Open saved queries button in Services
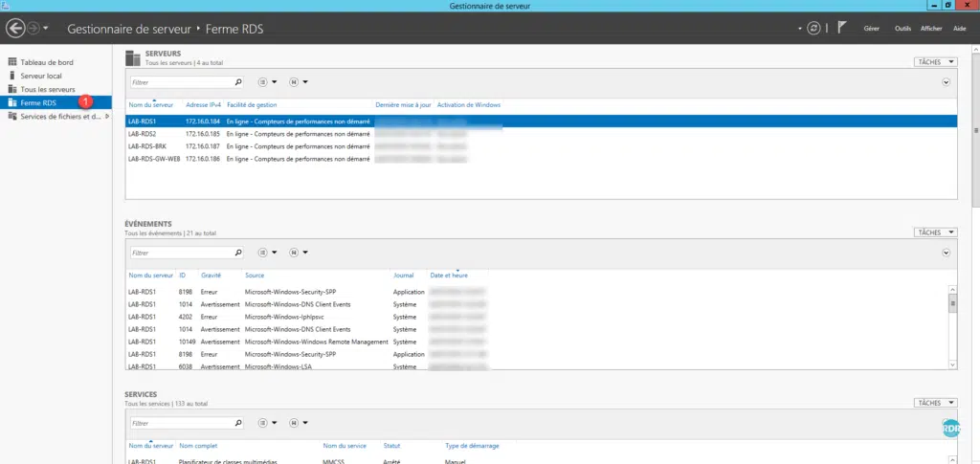The image size is (980, 464). click(x=299, y=423)
